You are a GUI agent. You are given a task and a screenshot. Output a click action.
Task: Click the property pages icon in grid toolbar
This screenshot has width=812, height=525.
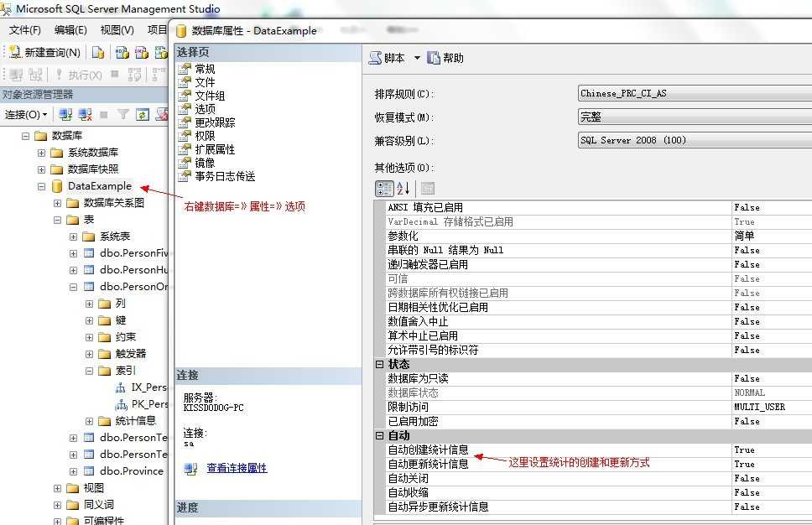coord(428,189)
